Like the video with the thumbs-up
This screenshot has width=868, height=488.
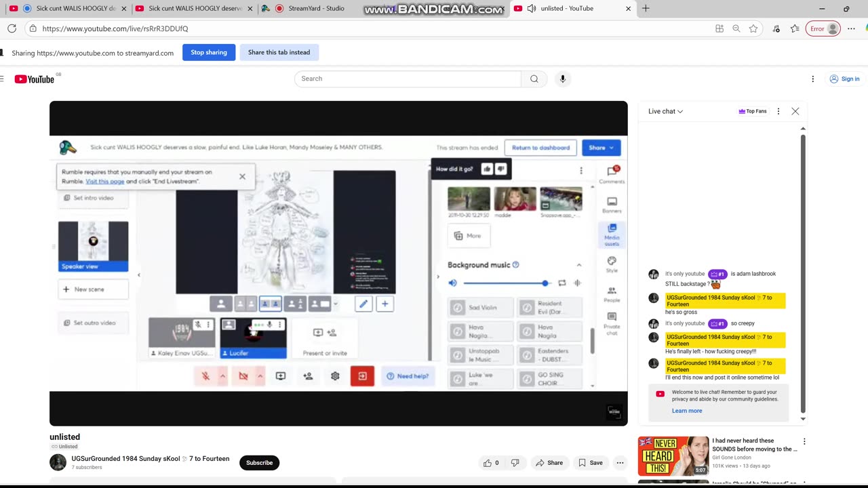tap(491, 463)
